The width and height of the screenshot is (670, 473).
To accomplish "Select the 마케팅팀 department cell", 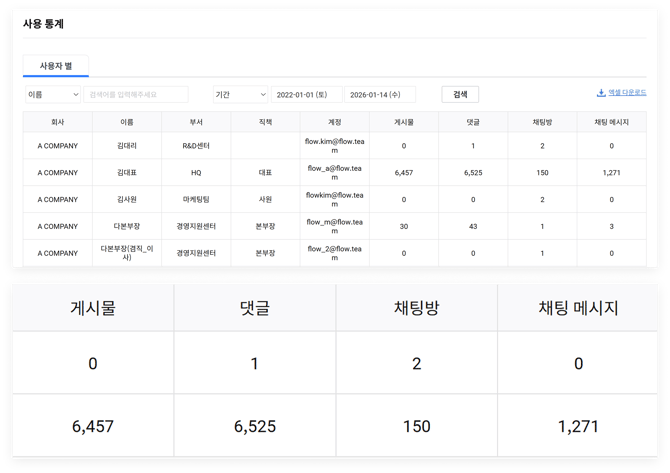I will (x=196, y=200).
